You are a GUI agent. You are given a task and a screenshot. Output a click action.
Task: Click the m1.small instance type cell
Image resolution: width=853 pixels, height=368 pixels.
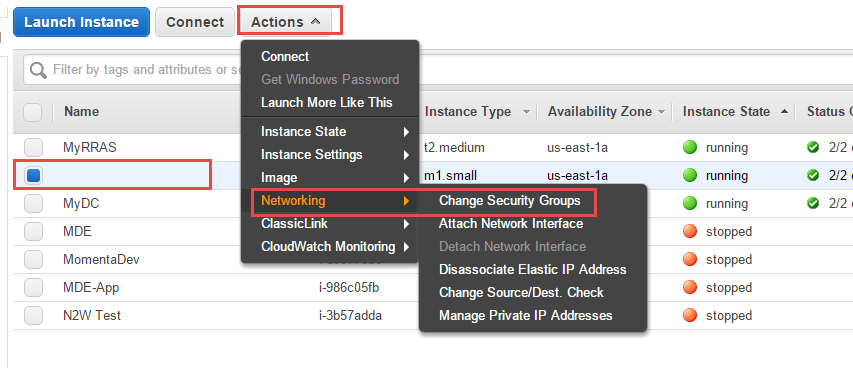pyautogui.click(x=449, y=175)
